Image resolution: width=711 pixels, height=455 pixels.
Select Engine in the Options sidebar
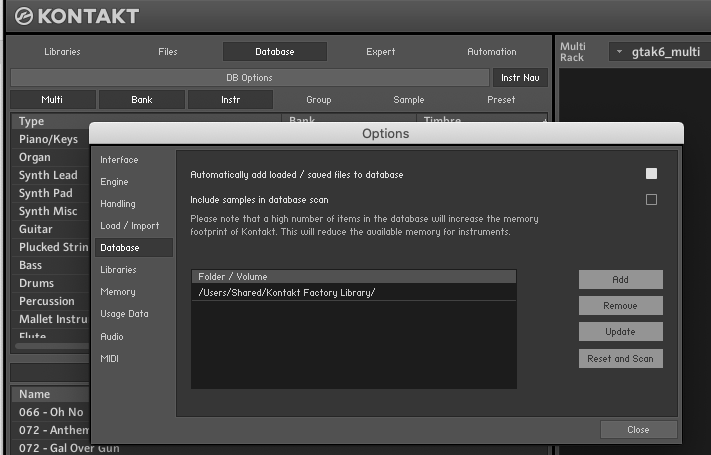(114, 182)
